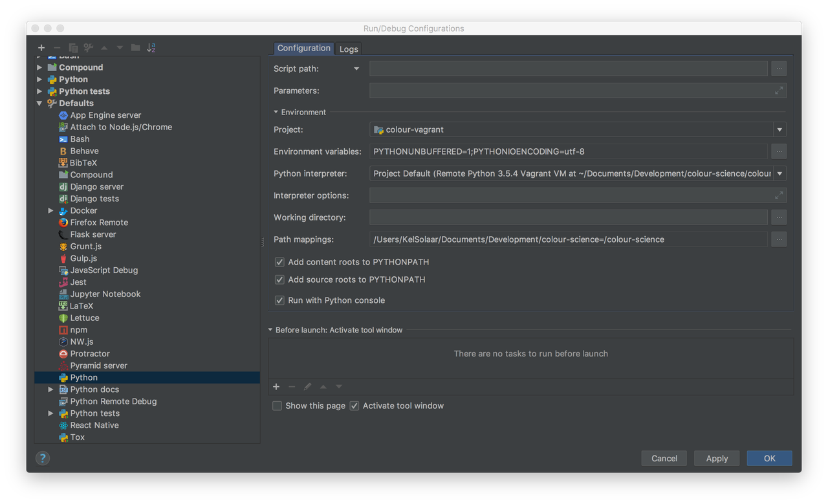
Task: Switch to the Configuration tab
Action: coord(303,48)
